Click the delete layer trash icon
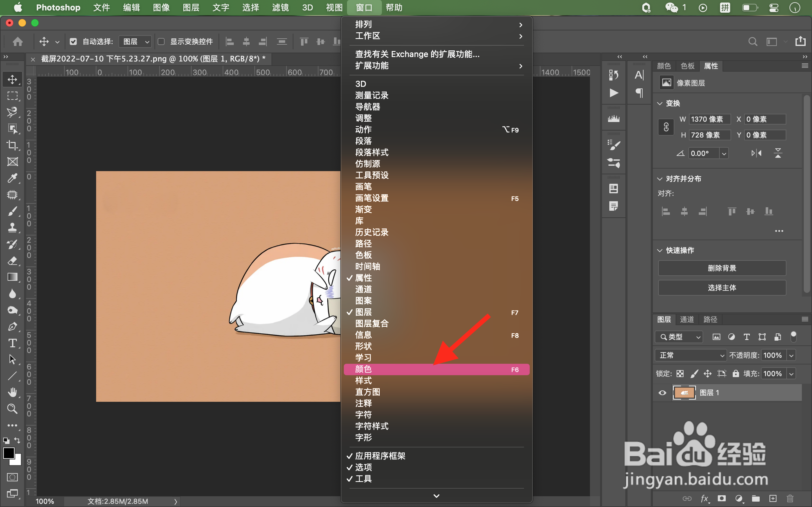Image resolution: width=812 pixels, height=507 pixels. tap(790, 499)
